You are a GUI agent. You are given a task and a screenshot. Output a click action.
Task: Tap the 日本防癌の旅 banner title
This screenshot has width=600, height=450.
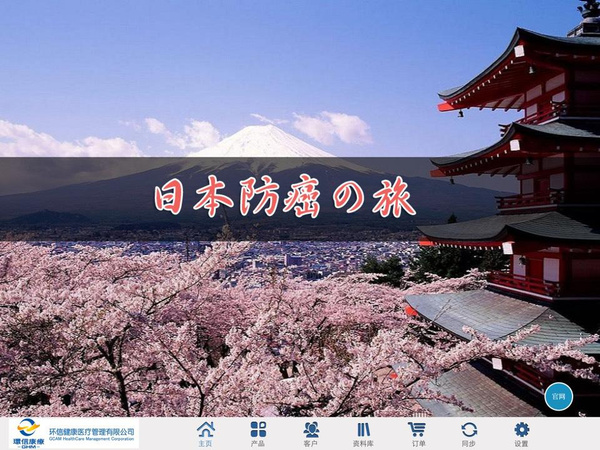click(x=285, y=197)
